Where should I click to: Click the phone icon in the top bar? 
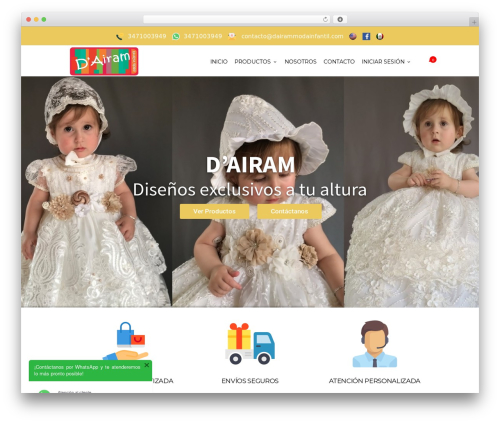119,36
